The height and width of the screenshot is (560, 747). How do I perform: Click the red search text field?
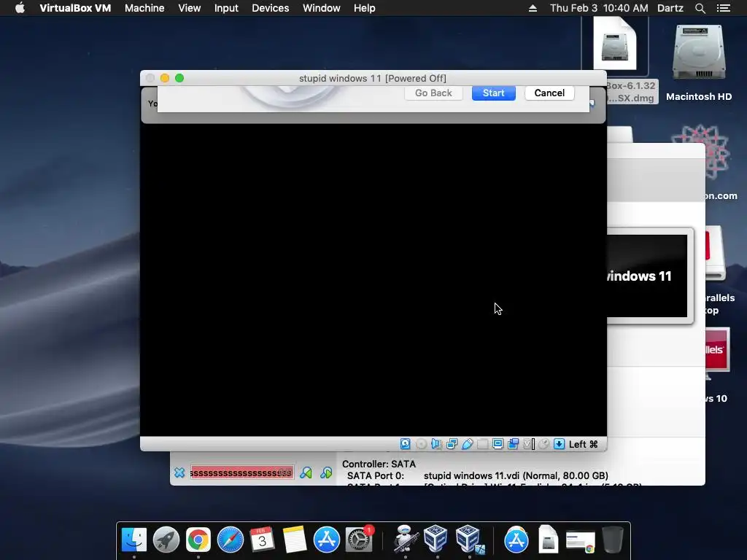pyautogui.click(x=241, y=472)
